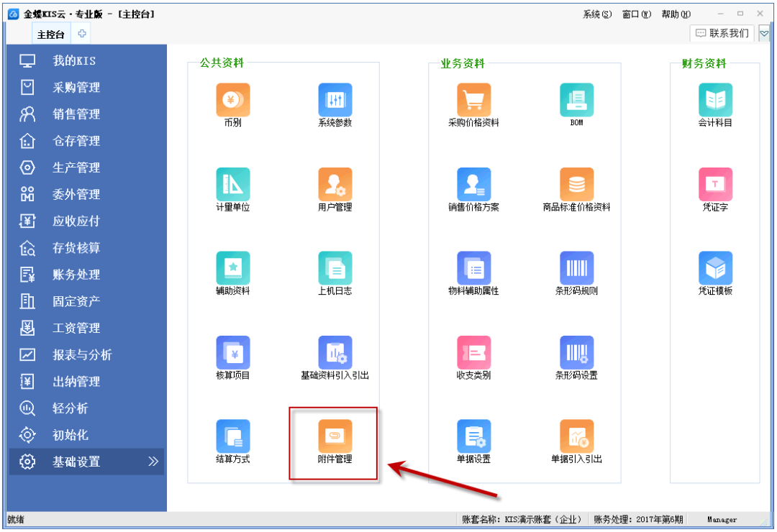
Task: Select 采购管理 in the sidebar
Action: coord(76,88)
